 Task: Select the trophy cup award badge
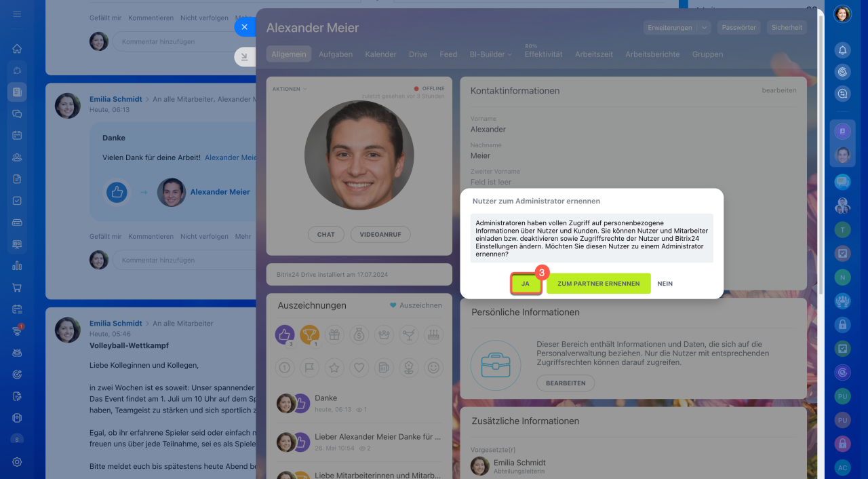pos(309,334)
